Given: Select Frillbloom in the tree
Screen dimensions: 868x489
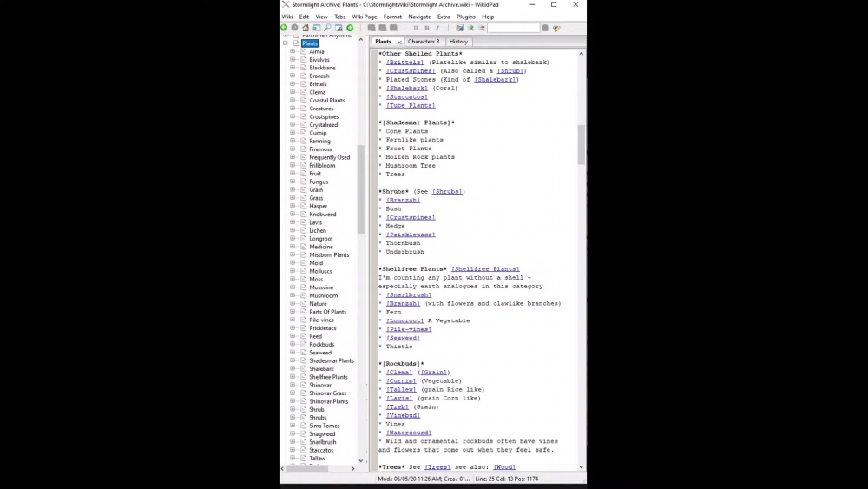Looking at the screenshot, I should pos(322,166).
